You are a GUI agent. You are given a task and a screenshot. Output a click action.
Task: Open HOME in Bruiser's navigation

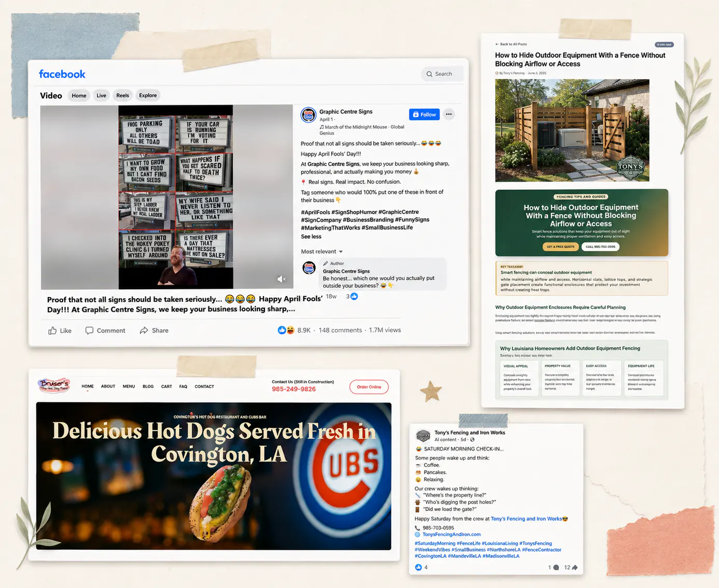click(x=88, y=386)
